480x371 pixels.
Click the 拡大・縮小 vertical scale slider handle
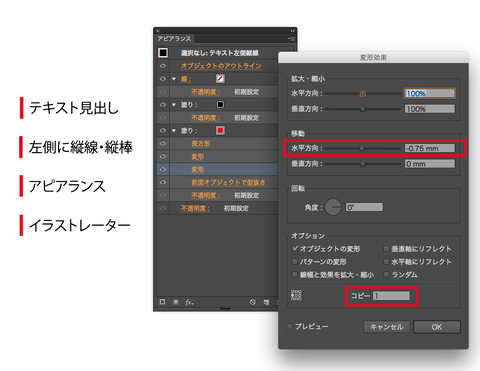363,109
